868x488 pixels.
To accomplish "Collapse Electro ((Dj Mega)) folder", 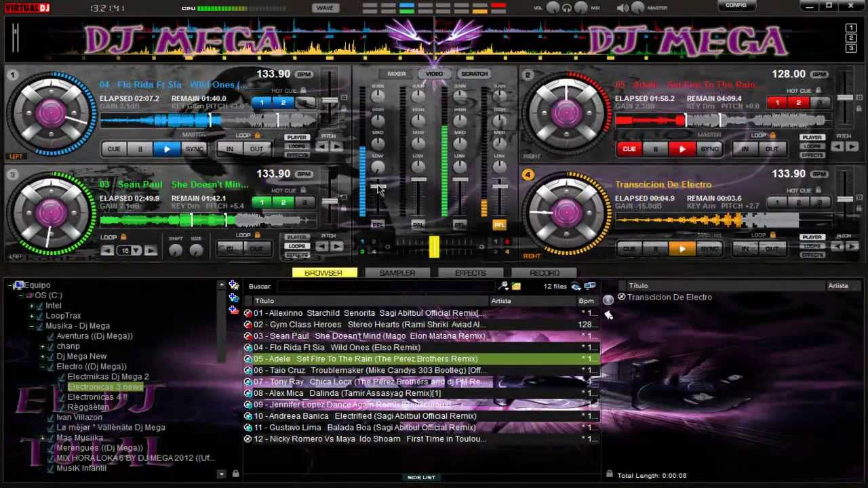I will click(x=42, y=367).
